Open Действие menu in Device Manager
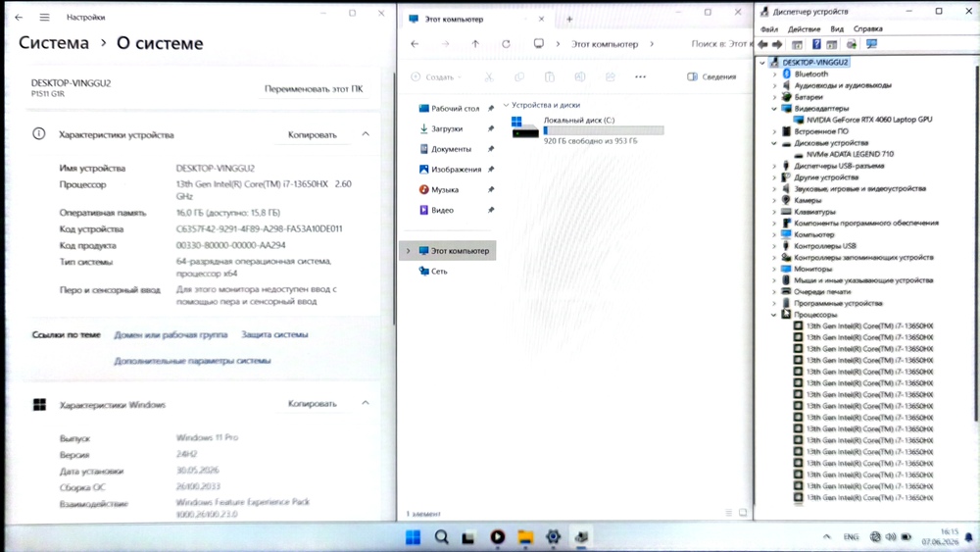This screenshot has width=980, height=552. pos(804,28)
